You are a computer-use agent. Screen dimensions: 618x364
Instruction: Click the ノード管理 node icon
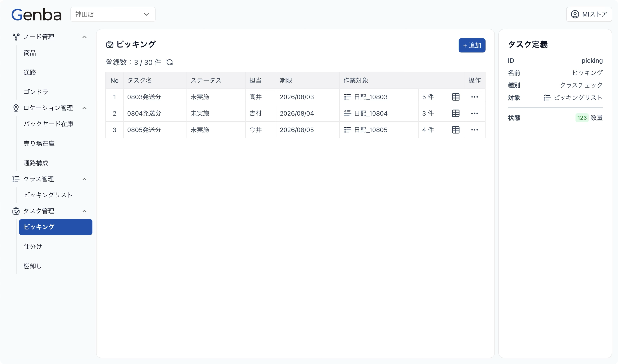point(16,37)
